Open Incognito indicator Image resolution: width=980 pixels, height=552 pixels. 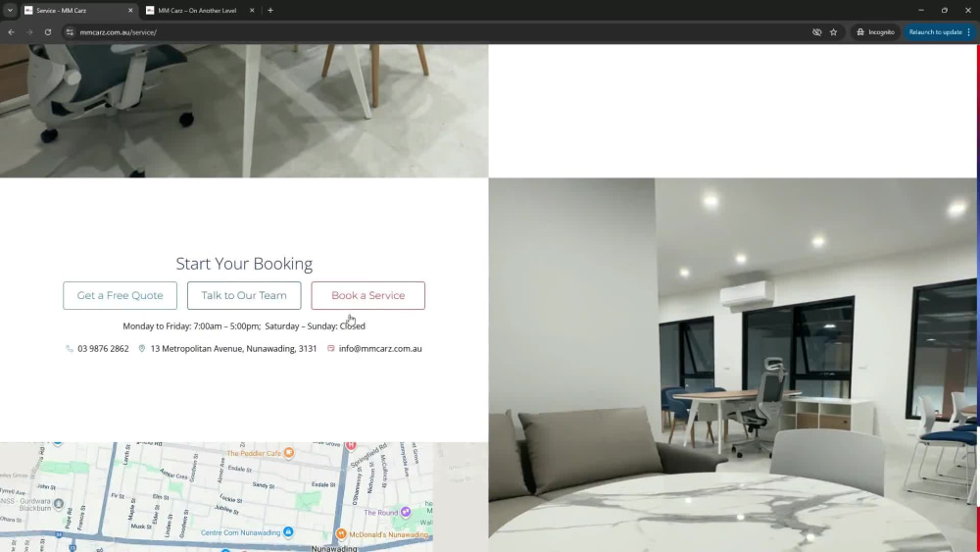click(875, 32)
